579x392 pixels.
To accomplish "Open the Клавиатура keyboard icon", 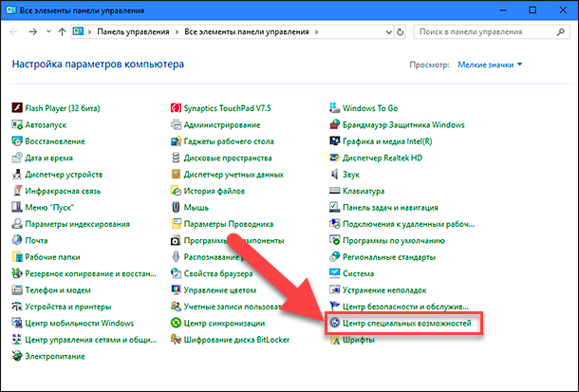I will point(334,191).
